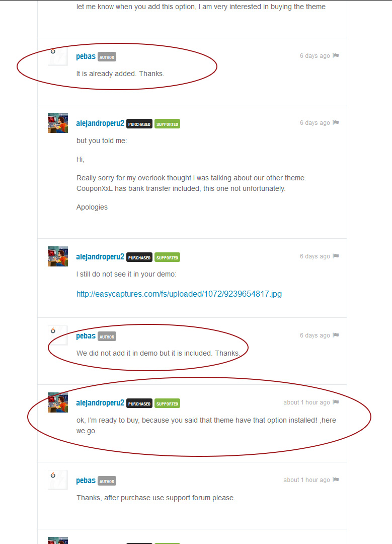Click pebas's name on 'use support forum' comment
Viewport: 392px width, 544px height.
coord(86,481)
